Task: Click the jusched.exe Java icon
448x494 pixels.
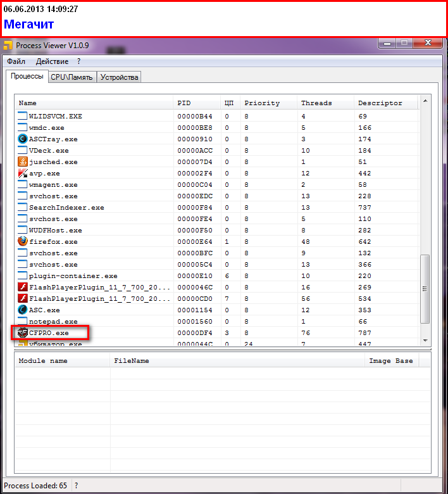Action: 22,161
